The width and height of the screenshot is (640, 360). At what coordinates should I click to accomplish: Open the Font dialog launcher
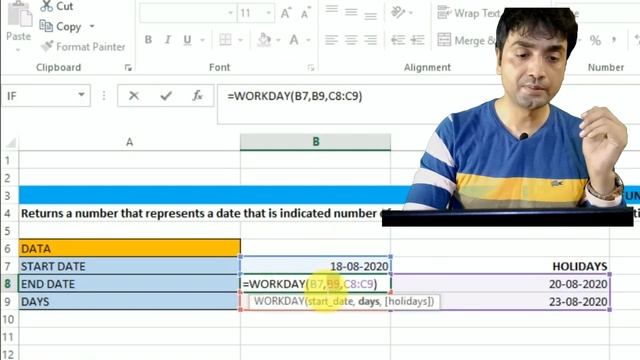pos(311,68)
